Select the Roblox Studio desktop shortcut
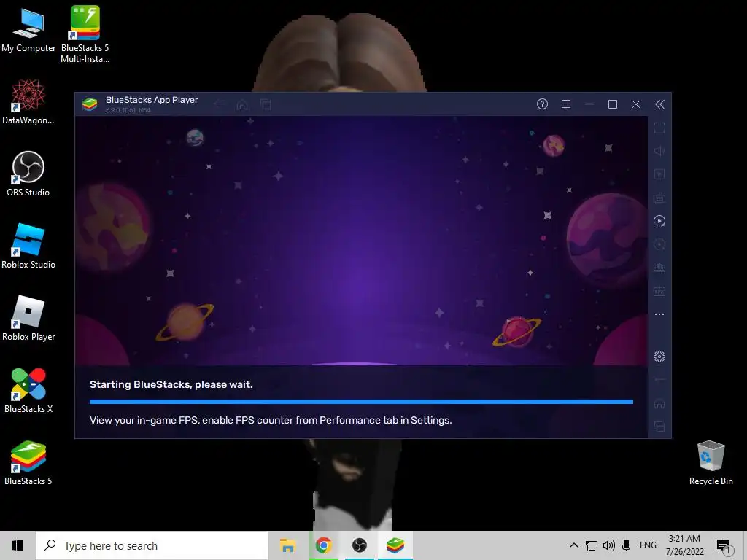747x560 pixels. pos(28,246)
